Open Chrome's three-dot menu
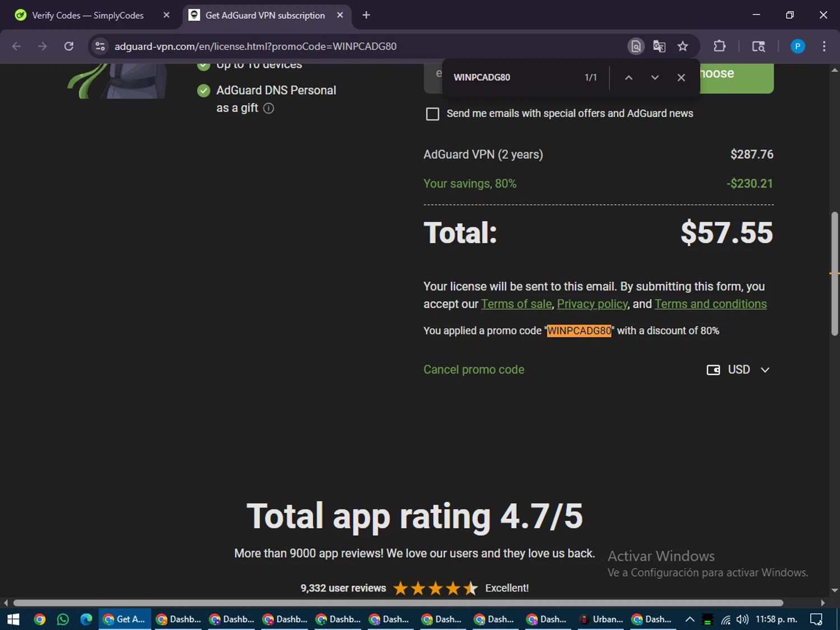This screenshot has height=630, width=840. pos(824,46)
